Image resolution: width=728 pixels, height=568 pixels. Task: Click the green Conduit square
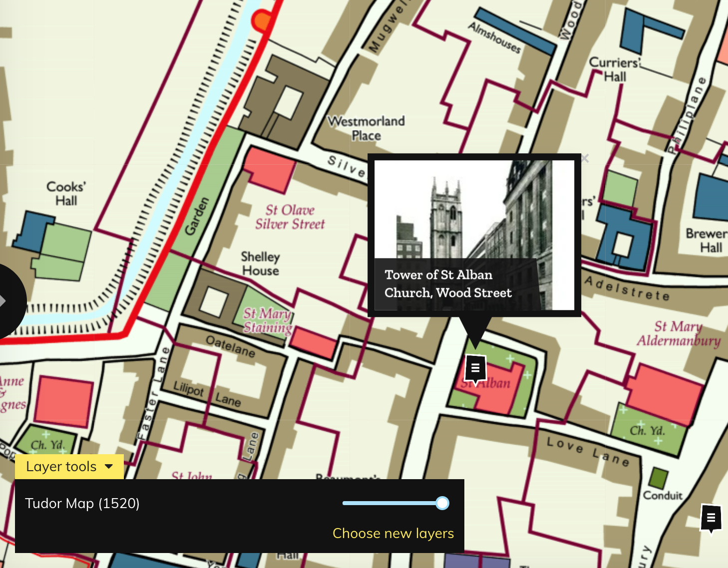(658, 478)
